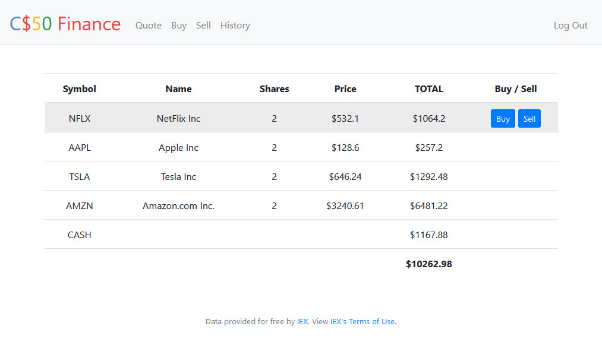Open the History page
This screenshot has width=602, height=364.
point(235,26)
